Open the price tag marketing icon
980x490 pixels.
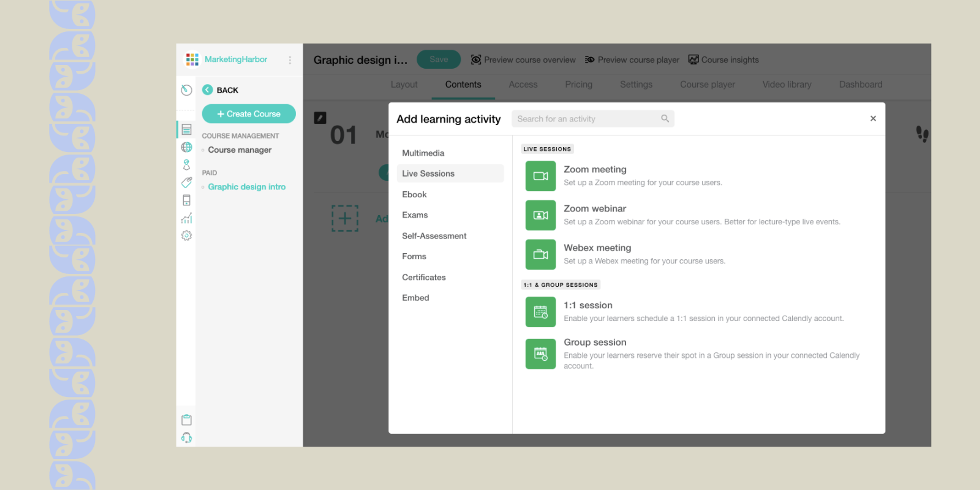[x=186, y=183]
